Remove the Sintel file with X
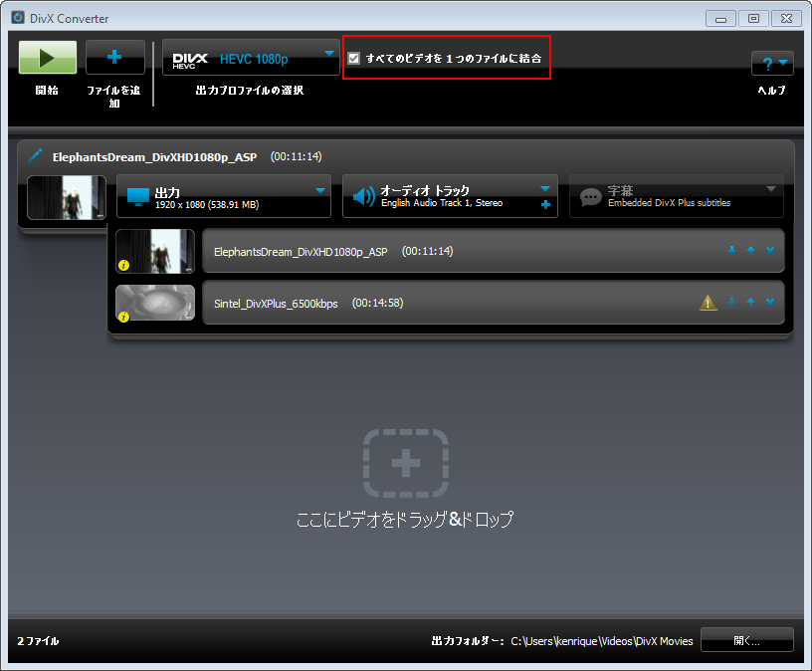812x671 pixels. pyautogui.click(x=770, y=302)
